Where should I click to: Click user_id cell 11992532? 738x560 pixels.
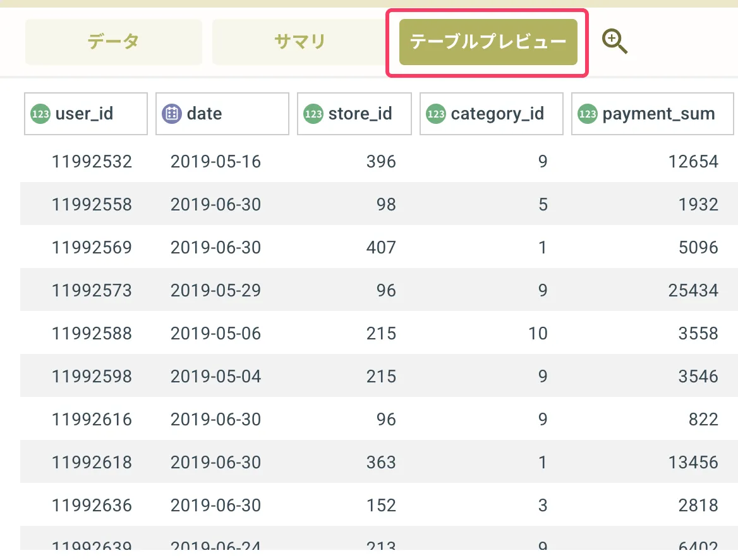click(92, 162)
